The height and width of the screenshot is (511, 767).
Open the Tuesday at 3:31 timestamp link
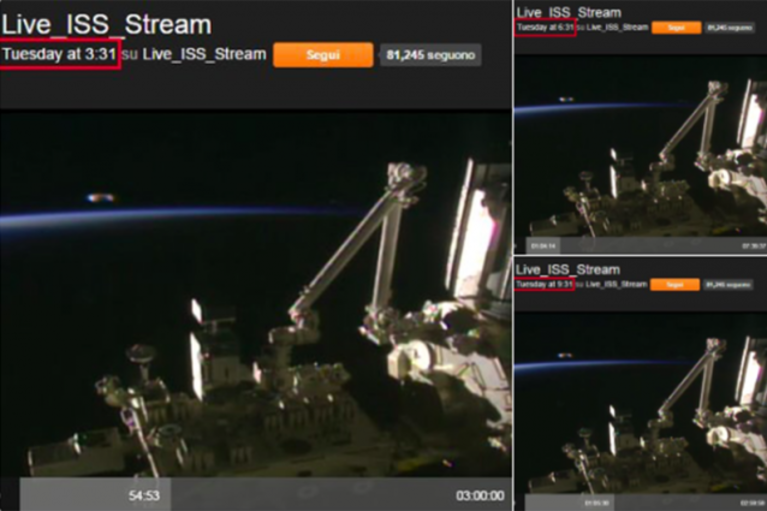[59, 54]
